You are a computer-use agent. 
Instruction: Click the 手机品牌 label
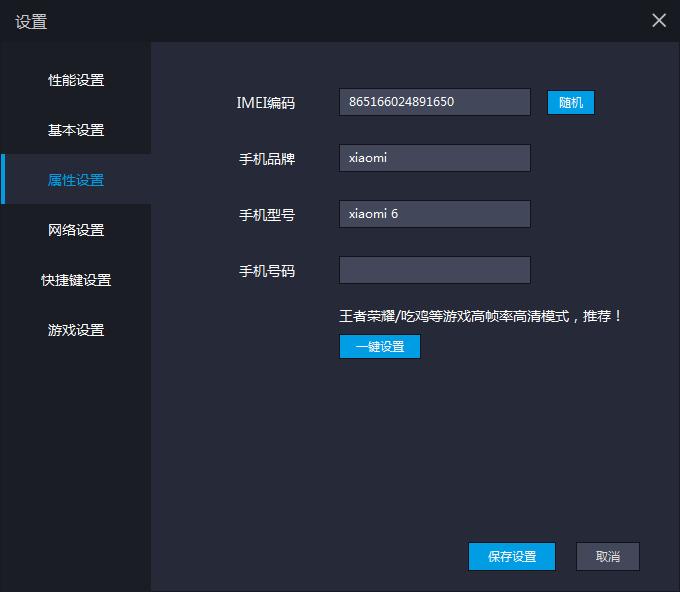[x=267, y=158]
